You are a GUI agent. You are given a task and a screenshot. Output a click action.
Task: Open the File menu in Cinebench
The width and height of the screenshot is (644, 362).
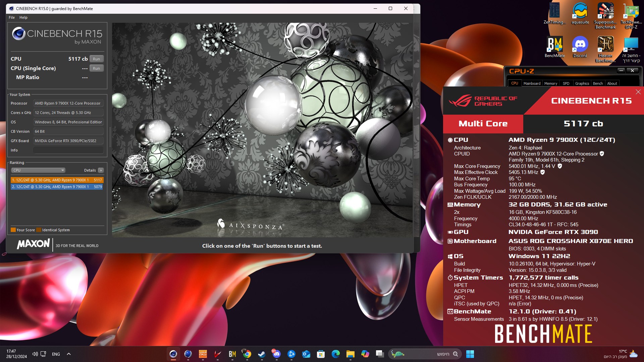coord(12,17)
